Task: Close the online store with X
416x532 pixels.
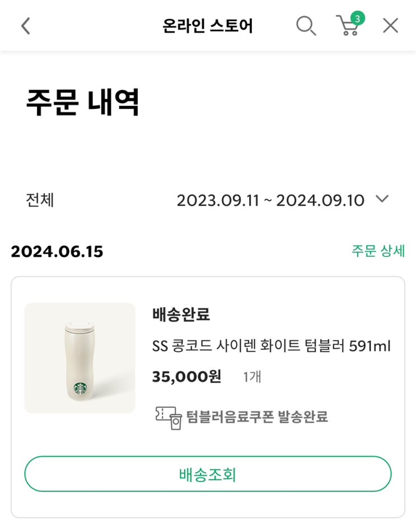Action: 390,26
